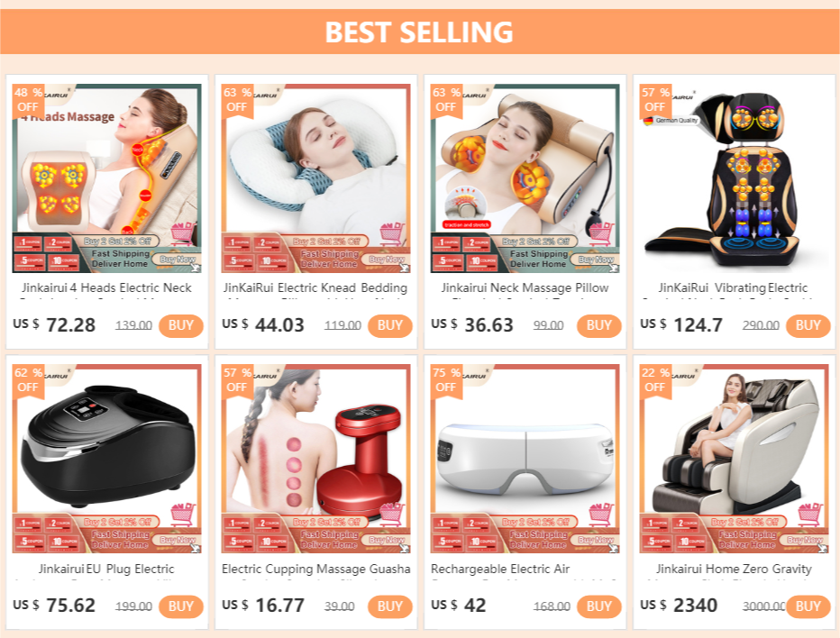840x638 pixels.
Task: Click the 48% OFF badge on first product
Action: (29, 100)
